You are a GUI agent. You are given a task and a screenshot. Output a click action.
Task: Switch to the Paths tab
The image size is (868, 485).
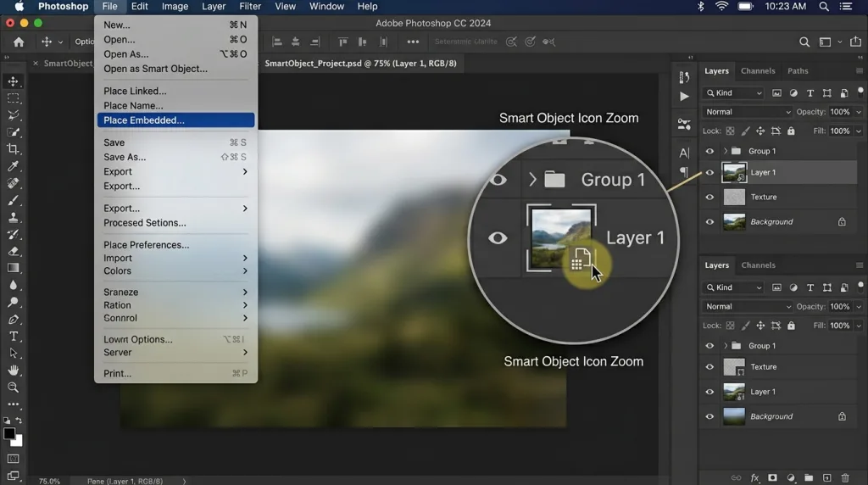[798, 71]
